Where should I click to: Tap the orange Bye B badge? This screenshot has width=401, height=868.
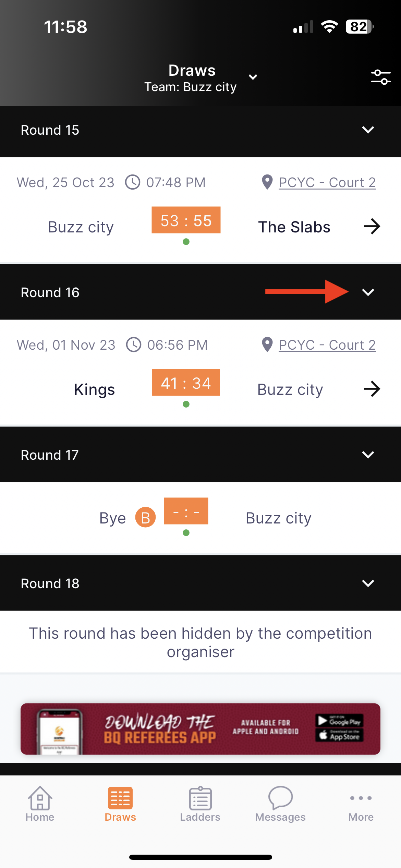[x=145, y=517]
